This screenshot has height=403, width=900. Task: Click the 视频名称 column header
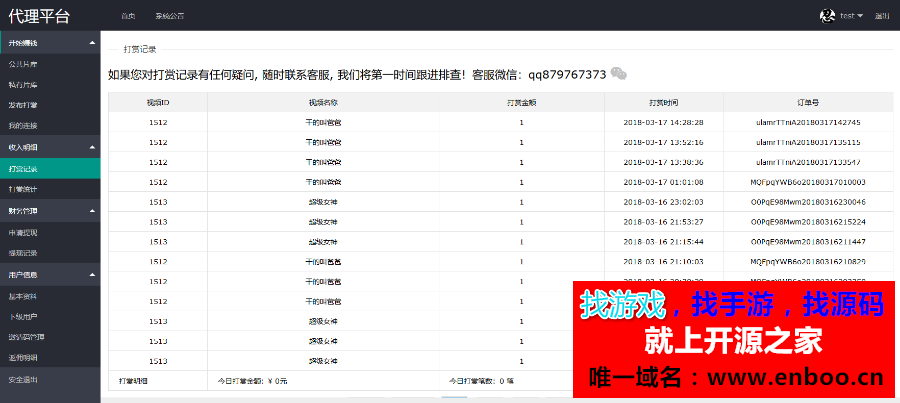[x=323, y=103]
